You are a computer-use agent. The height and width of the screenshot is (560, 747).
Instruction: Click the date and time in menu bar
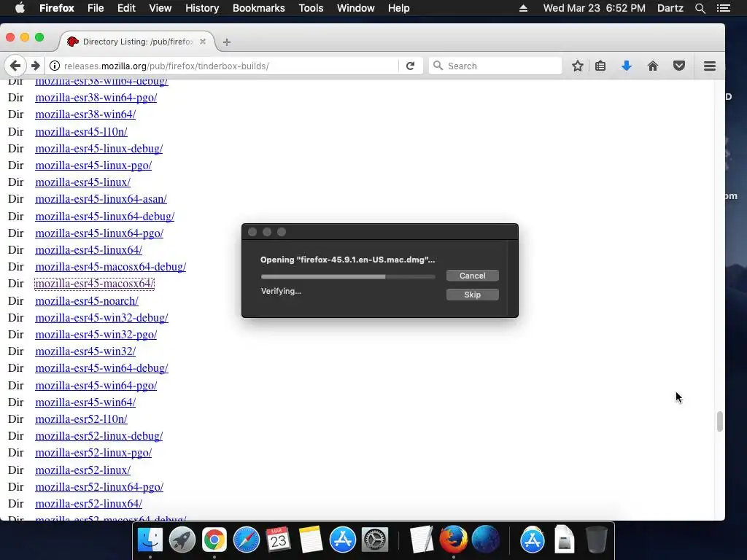click(594, 8)
